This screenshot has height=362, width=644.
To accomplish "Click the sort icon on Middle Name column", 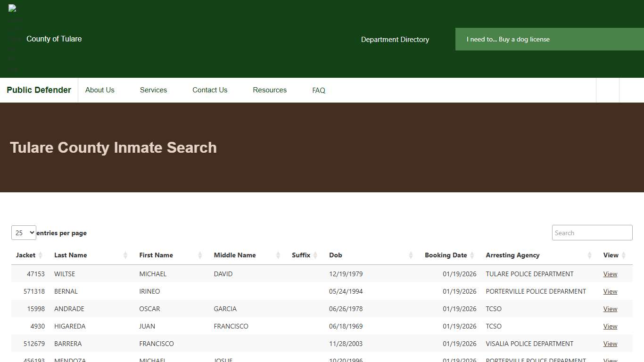I will point(277,255).
